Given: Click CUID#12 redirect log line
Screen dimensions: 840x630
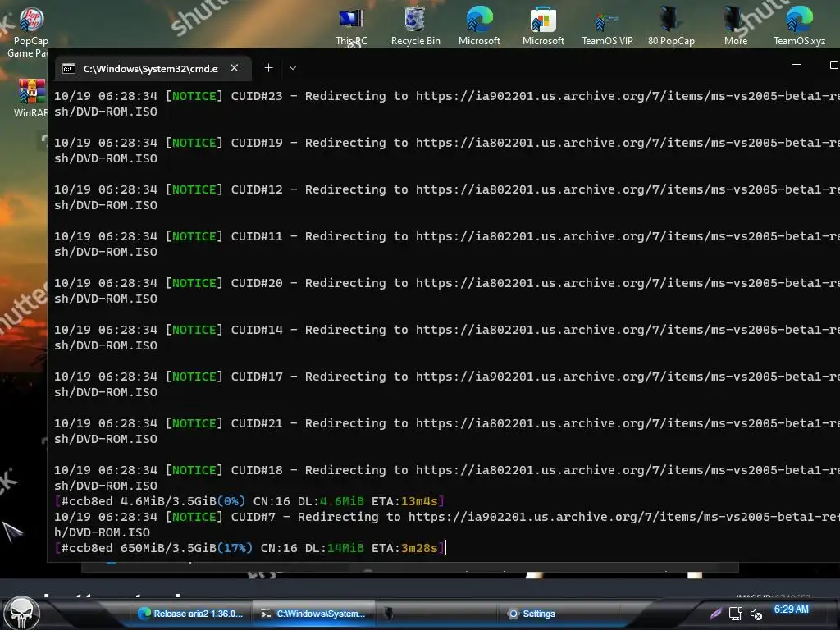Looking at the screenshot, I should tap(447, 197).
